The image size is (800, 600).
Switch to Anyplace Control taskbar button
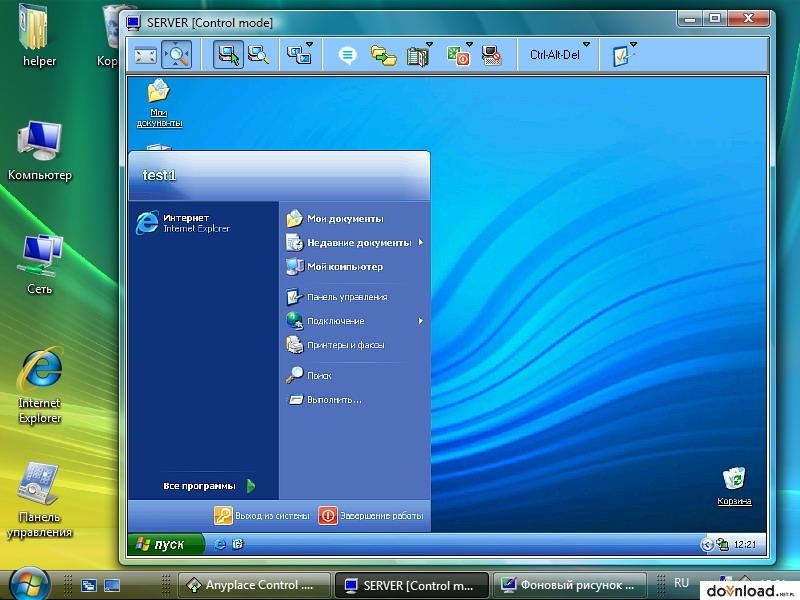click(x=254, y=585)
